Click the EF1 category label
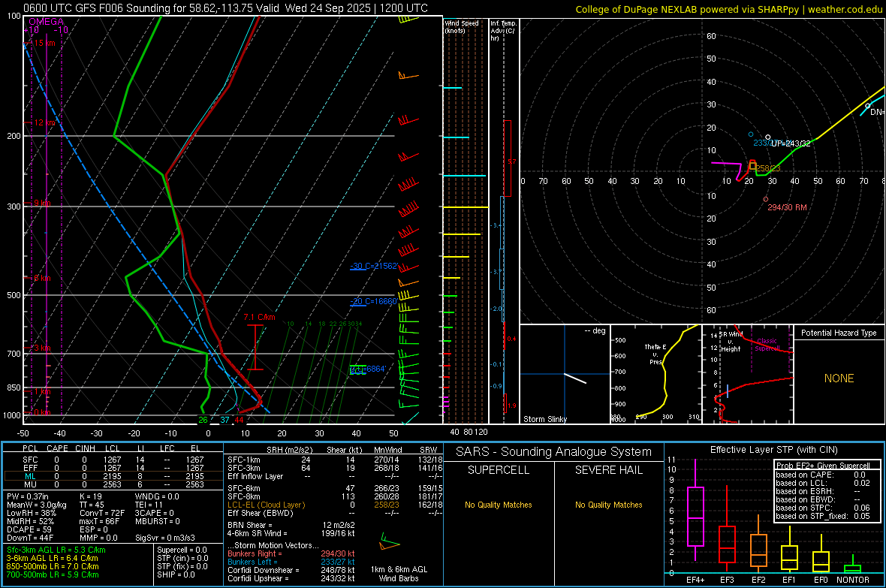This screenshot has height=588, width=886. click(789, 580)
